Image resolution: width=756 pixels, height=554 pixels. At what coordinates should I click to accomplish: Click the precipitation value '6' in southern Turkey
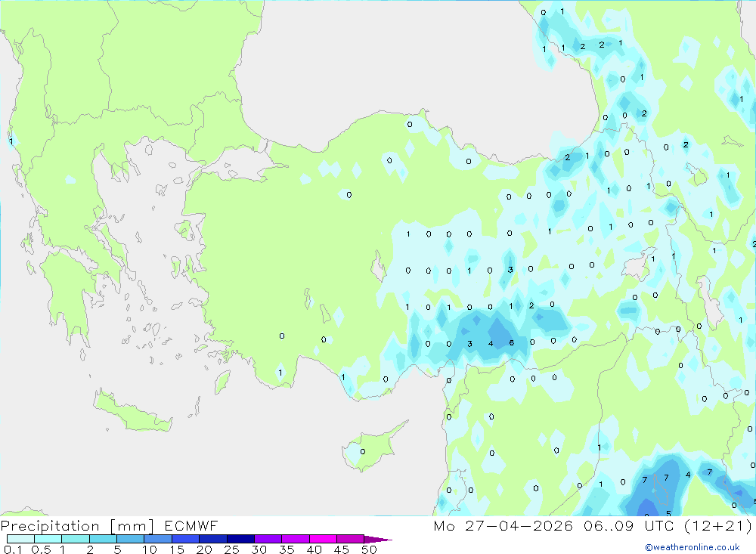click(512, 343)
